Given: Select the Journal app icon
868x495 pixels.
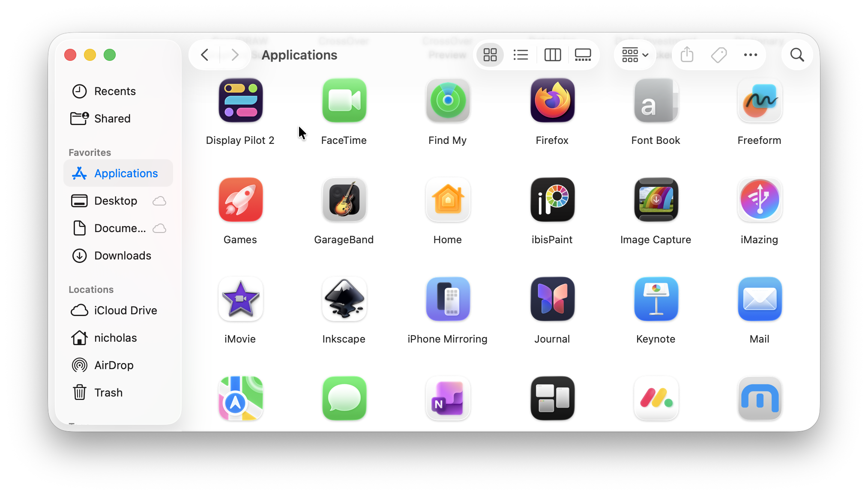Looking at the screenshot, I should [552, 299].
